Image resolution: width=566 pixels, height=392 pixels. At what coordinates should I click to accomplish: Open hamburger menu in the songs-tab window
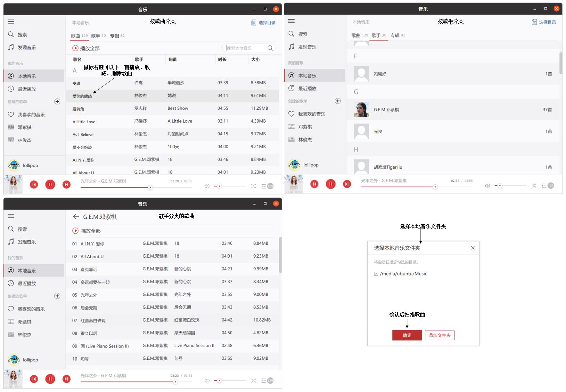[11, 22]
